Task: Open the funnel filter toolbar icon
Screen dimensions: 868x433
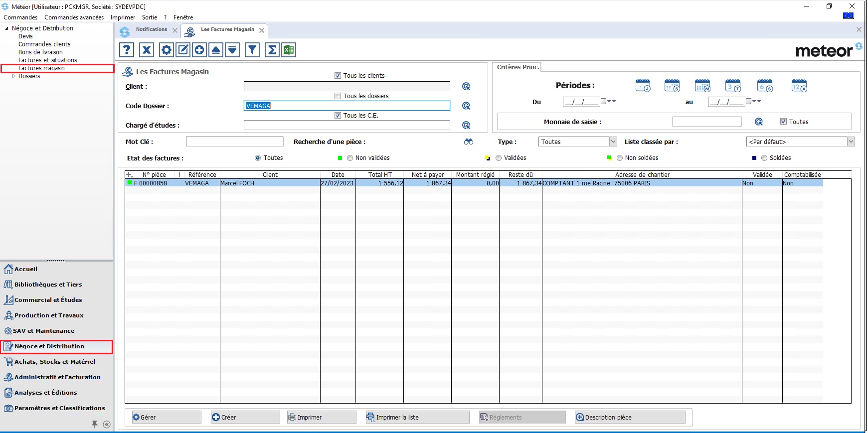Action: [252, 50]
